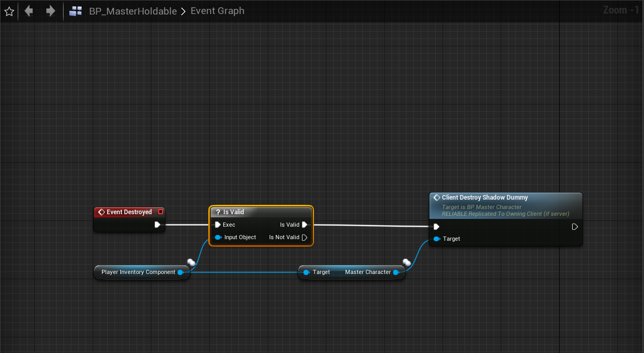This screenshot has width=644, height=353.
Task: Go forward with the right arrow
Action: (50, 11)
